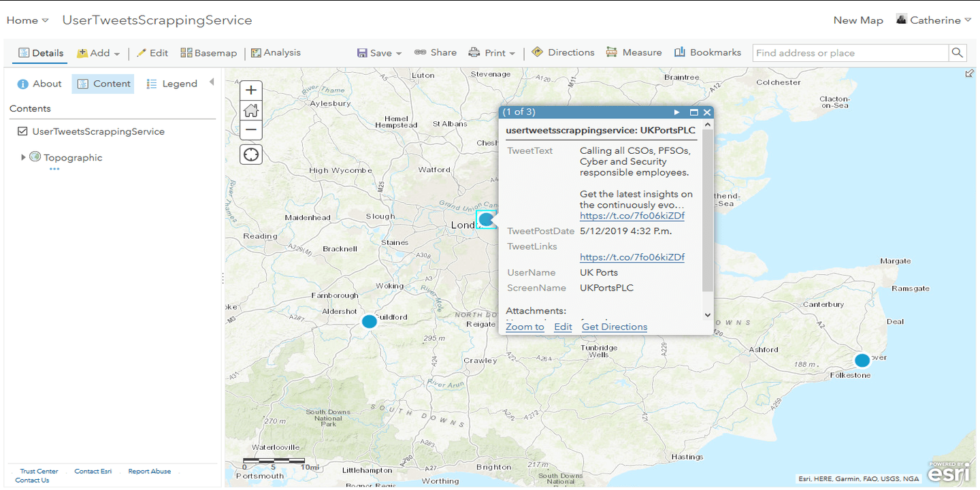The height and width of the screenshot is (490, 980).
Task: Click the default extent home button
Action: point(251,110)
